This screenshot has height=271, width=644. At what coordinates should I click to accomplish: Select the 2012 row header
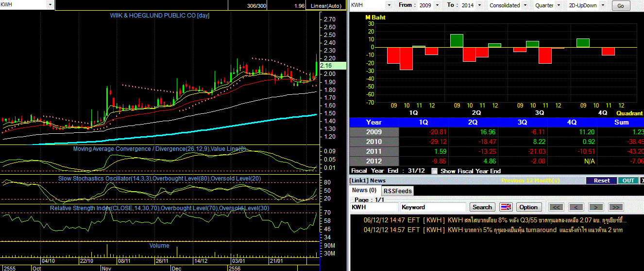point(374,161)
